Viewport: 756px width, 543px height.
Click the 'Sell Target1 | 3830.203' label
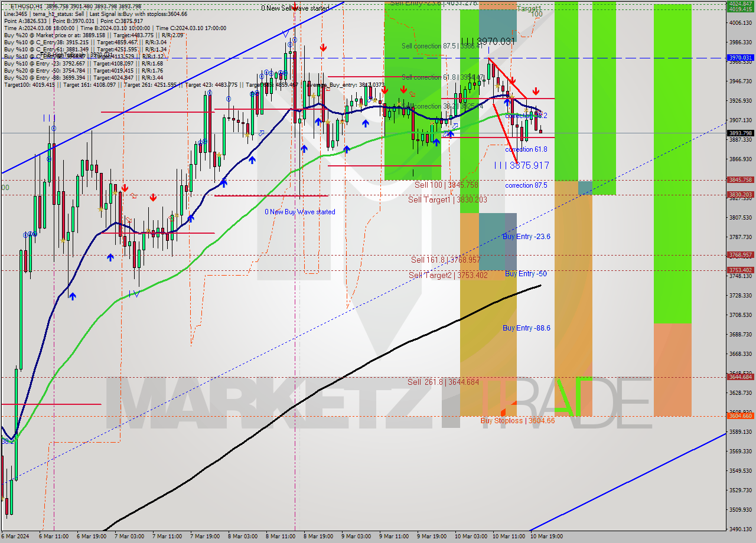448,199
